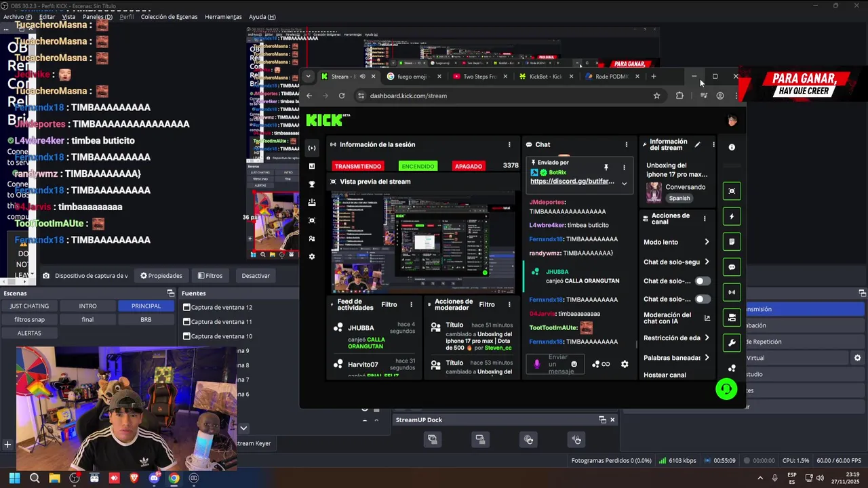Toggle the first Chat de solo switch

(x=703, y=281)
